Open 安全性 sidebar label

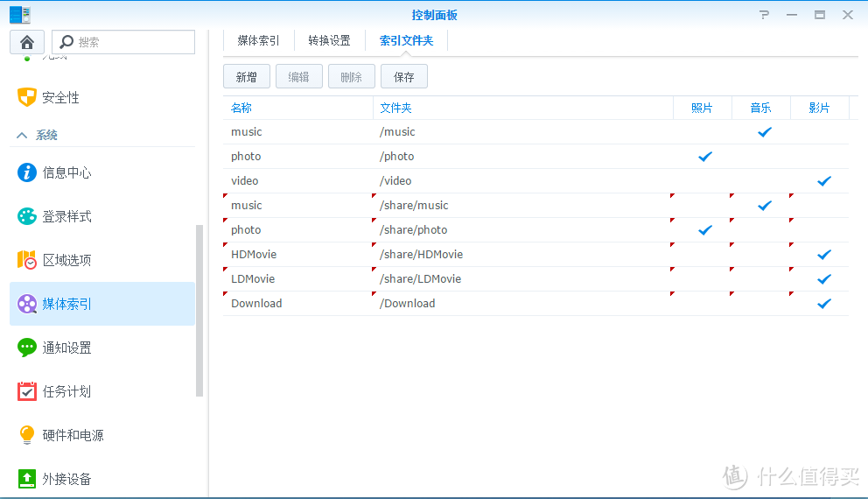coord(61,97)
